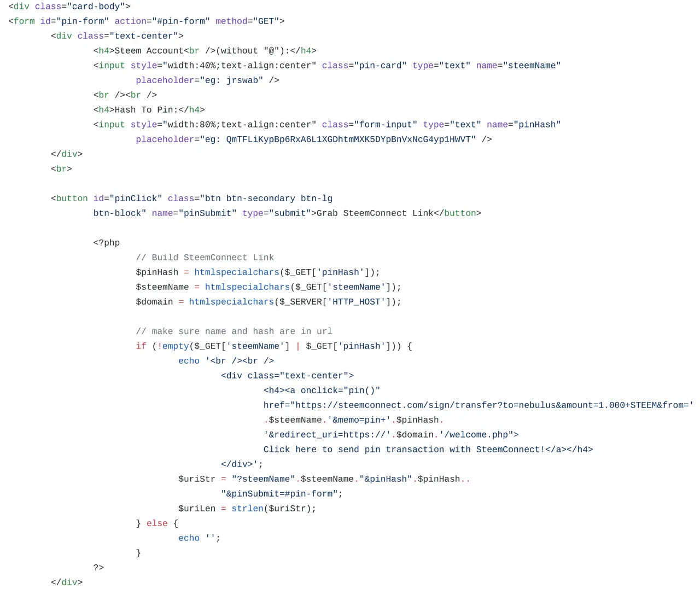Click the '!empty' function call
This screenshot has width=700, height=589.
(x=173, y=346)
